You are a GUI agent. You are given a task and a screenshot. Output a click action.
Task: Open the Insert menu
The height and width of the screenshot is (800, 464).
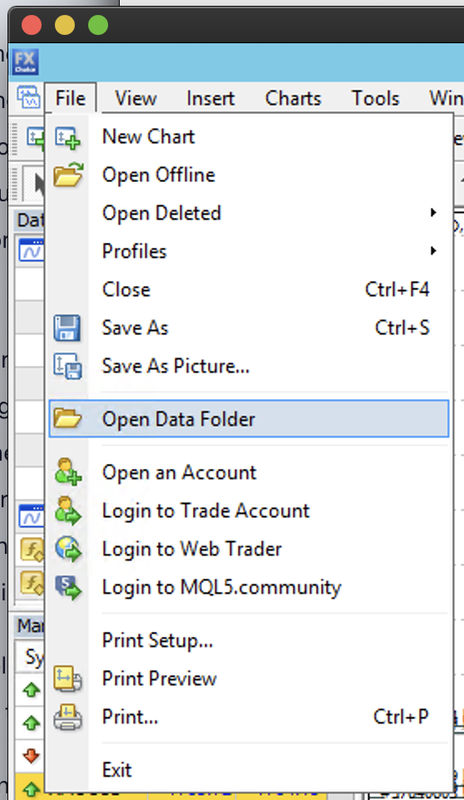point(210,98)
